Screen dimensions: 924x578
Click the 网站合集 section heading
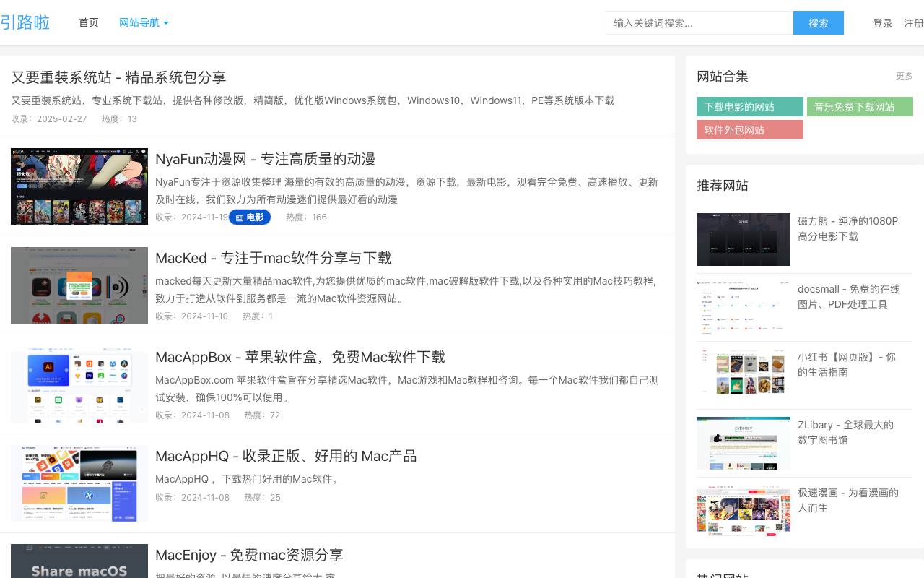(723, 77)
